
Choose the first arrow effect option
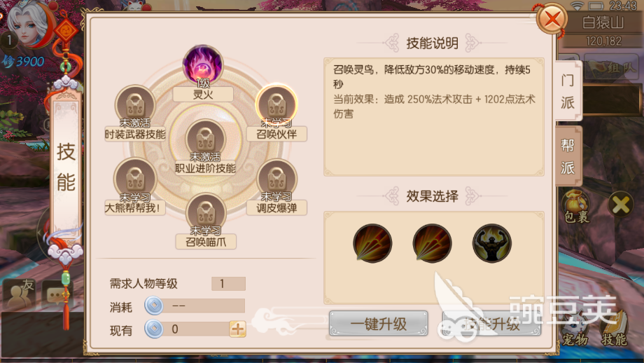coord(372,243)
